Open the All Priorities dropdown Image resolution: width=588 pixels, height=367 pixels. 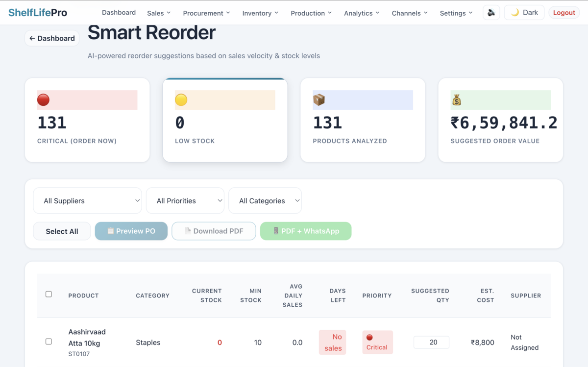(x=185, y=200)
